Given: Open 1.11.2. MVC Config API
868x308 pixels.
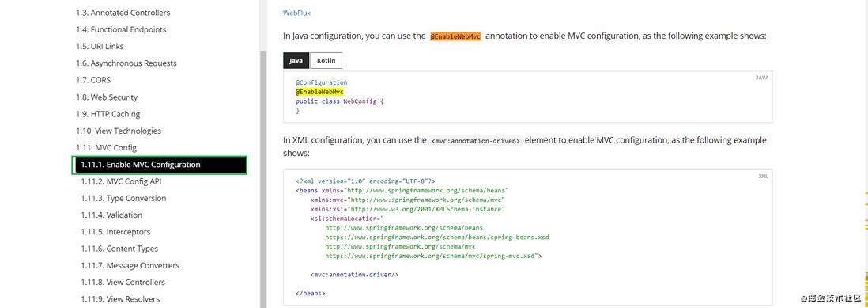Looking at the screenshot, I should tap(121, 181).
